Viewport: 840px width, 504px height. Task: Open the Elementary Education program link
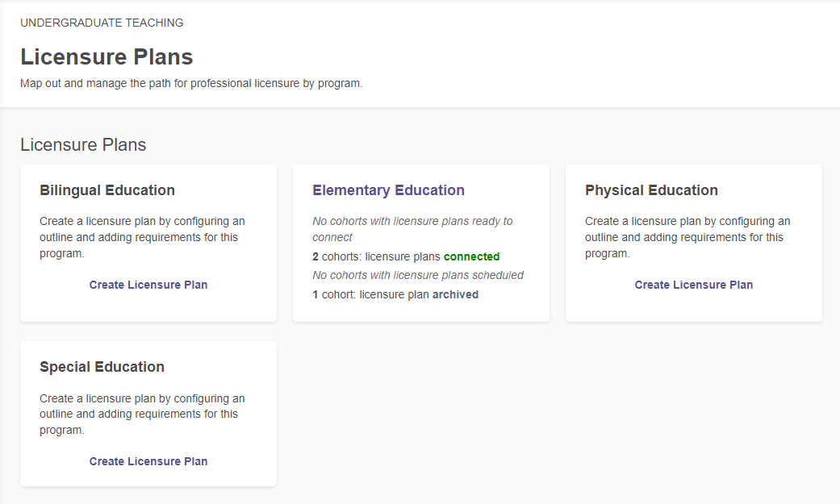tap(388, 190)
